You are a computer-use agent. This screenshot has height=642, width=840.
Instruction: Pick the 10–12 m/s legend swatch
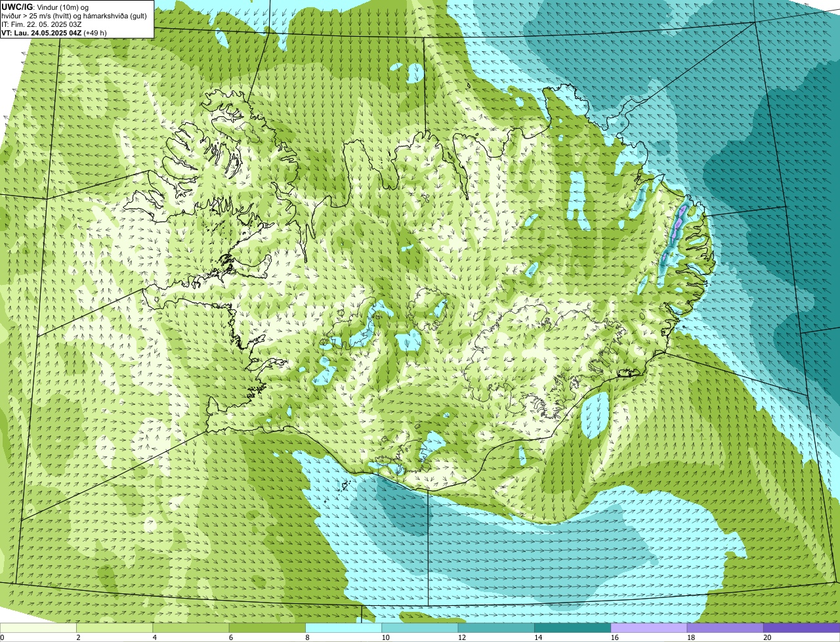click(420, 628)
